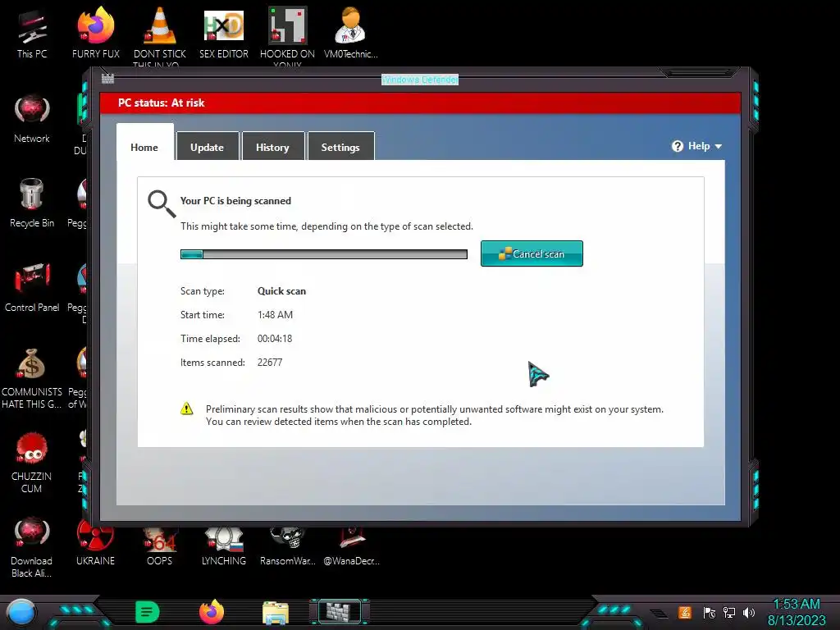Image resolution: width=840 pixels, height=630 pixels.
Task: Open the Recycle Bin
Action: click(x=32, y=203)
